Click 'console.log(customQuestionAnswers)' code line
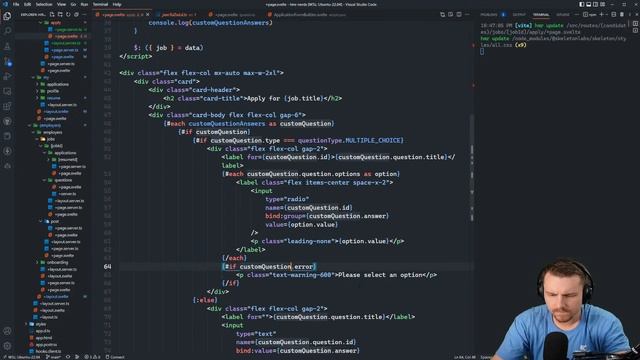Screen dimensions: 640x360 (210, 23)
